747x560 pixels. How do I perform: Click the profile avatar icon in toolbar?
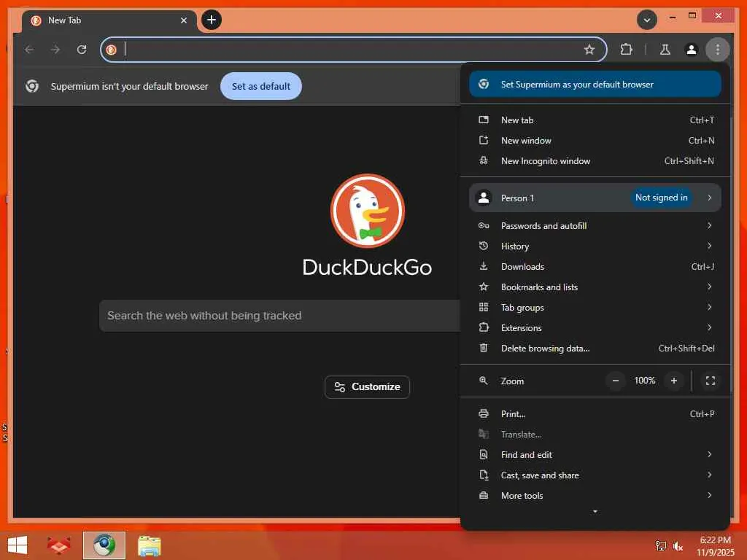[692, 50]
